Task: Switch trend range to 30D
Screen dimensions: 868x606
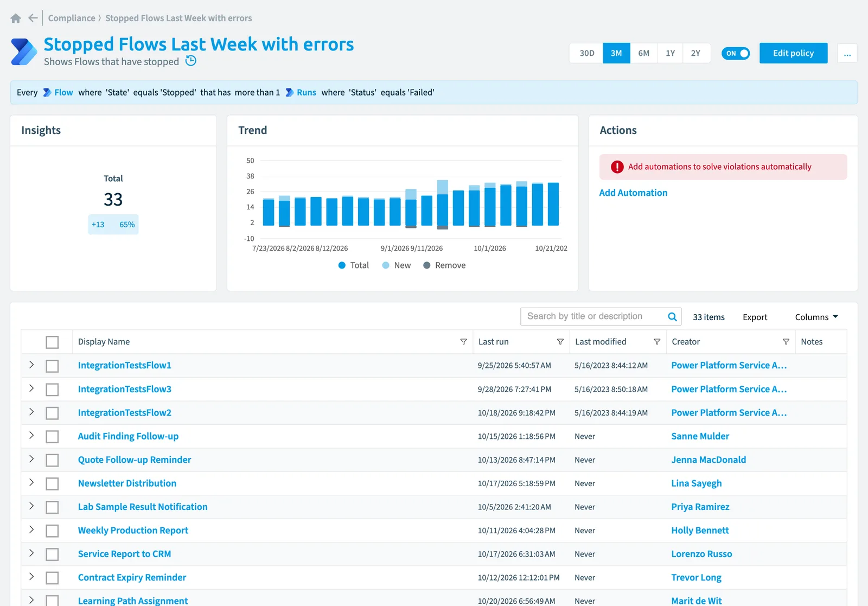Action: pyautogui.click(x=586, y=53)
